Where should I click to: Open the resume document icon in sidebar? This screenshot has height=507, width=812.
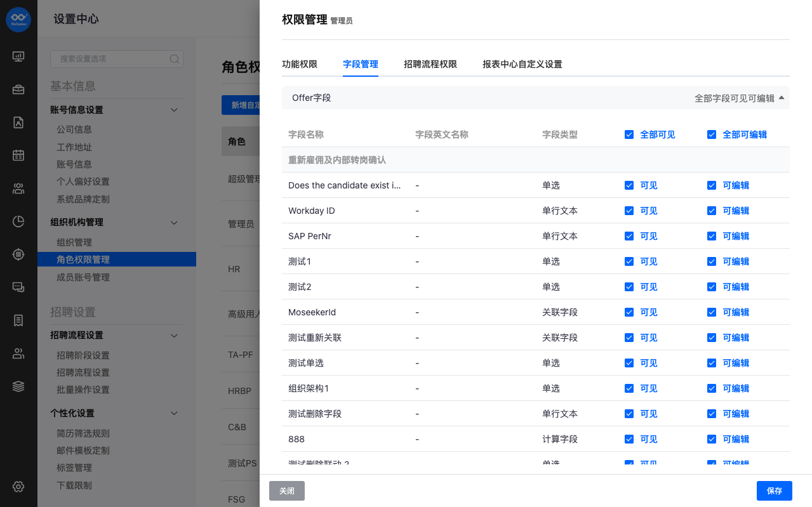(18, 122)
